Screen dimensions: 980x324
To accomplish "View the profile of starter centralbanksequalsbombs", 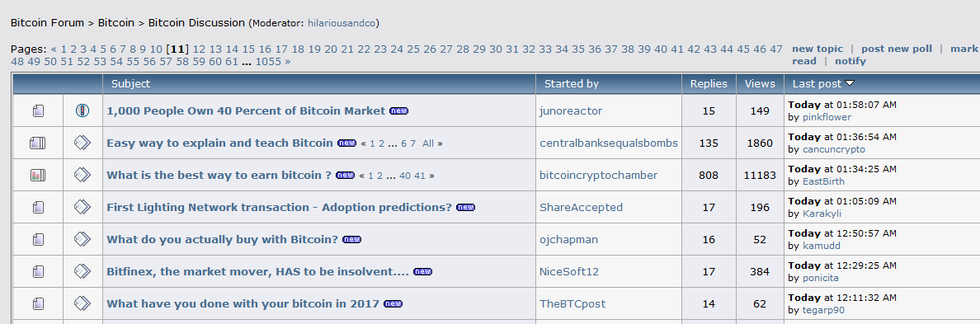I will (609, 143).
